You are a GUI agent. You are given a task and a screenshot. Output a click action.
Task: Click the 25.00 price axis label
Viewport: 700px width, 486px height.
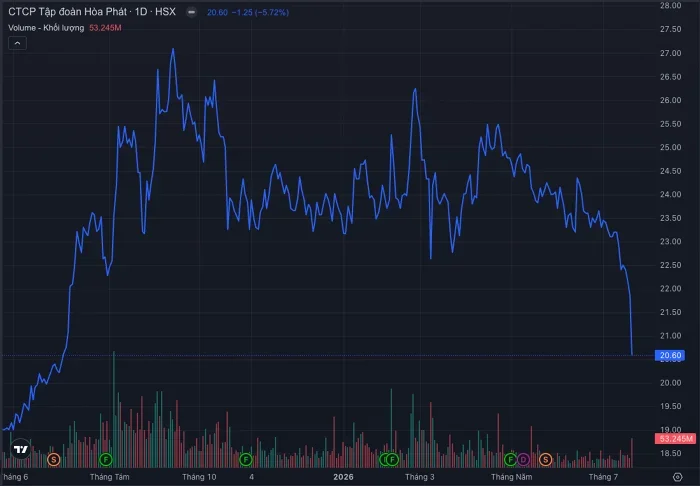671,147
